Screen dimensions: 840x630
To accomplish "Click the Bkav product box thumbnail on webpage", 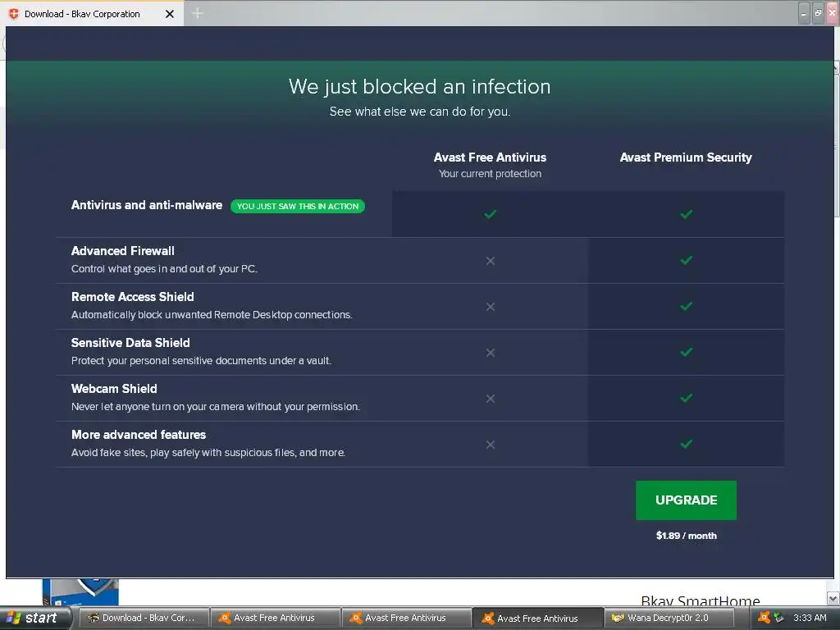I will (x=80, y=592).
